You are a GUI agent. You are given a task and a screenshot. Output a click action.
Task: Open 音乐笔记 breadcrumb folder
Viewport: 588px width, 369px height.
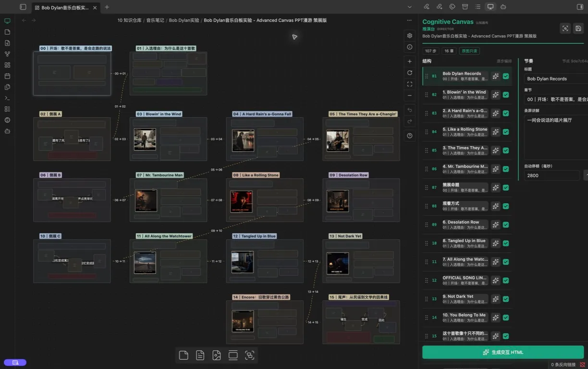(155, 20)
